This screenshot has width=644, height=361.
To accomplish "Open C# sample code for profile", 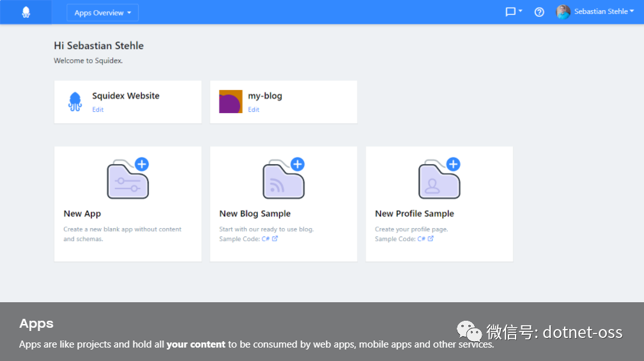I will click(421, 239).
